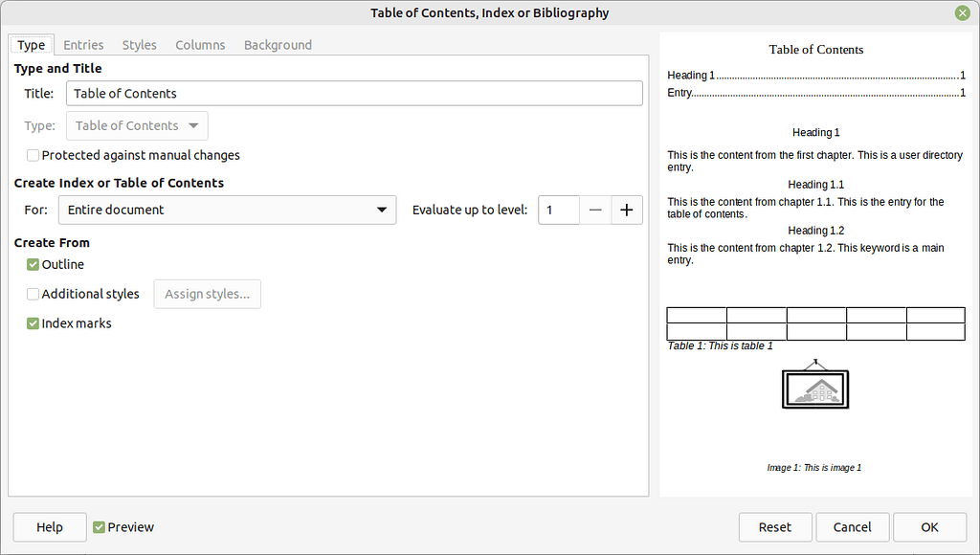Open the Type dropdown showing Table of Contents
This screenshot has height=555, width=980.
point(137,125)
